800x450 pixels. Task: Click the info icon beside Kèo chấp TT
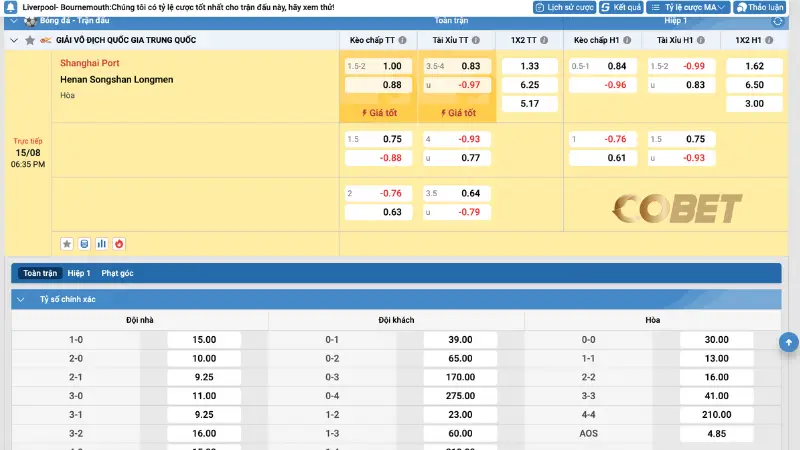point(403,40)
